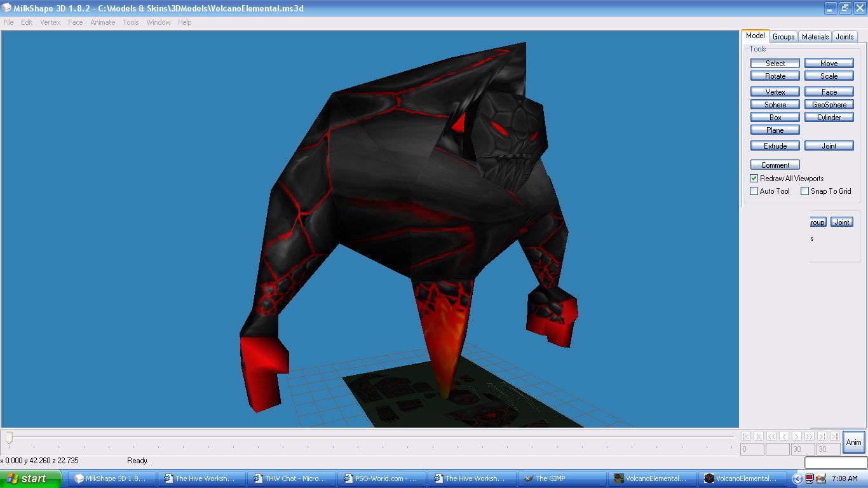Choose the Vertex creation tool

point(775,92)
